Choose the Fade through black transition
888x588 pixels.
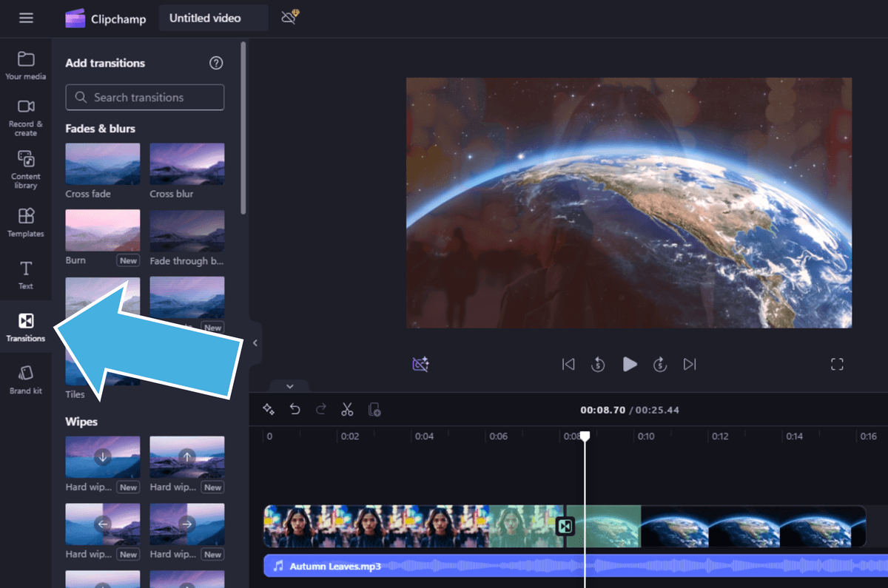tap(186, 230)
